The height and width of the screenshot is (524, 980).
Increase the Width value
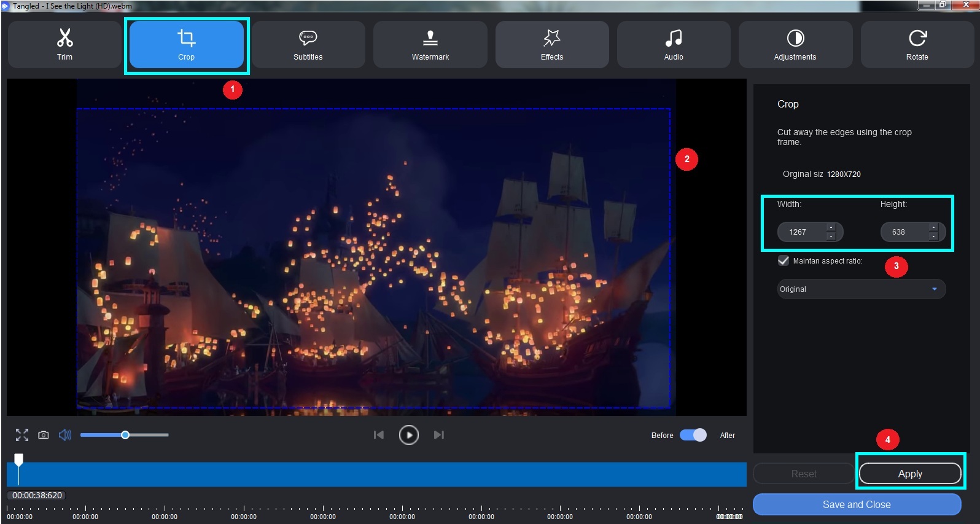pos(831,227)
